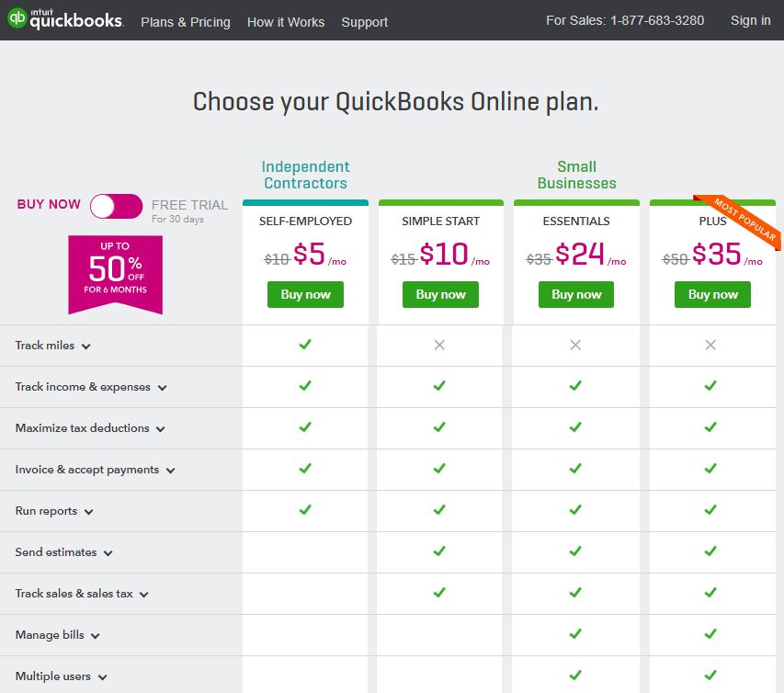Open the Support menu item

[x=365, y=22]
